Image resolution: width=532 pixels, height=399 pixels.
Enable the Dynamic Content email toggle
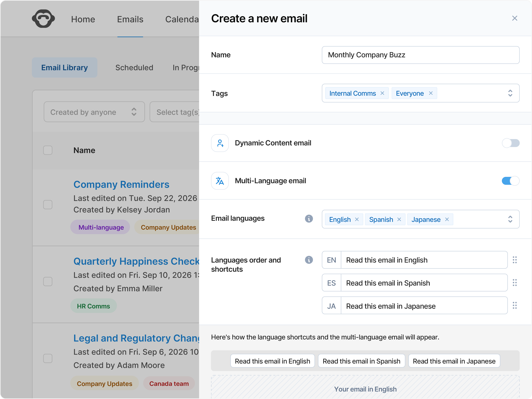(511, 143)
